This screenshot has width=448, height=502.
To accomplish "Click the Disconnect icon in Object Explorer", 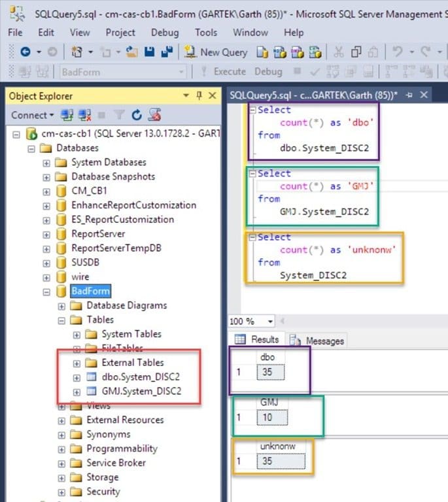I will (85, 115).
